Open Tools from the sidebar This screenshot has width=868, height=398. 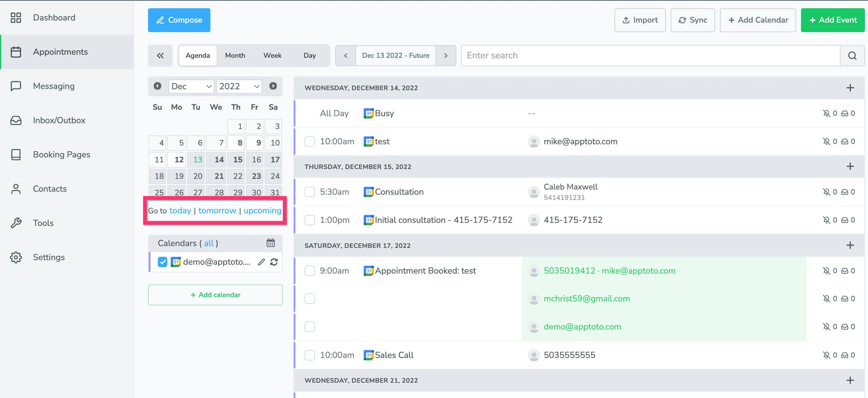tap(43, 223)
